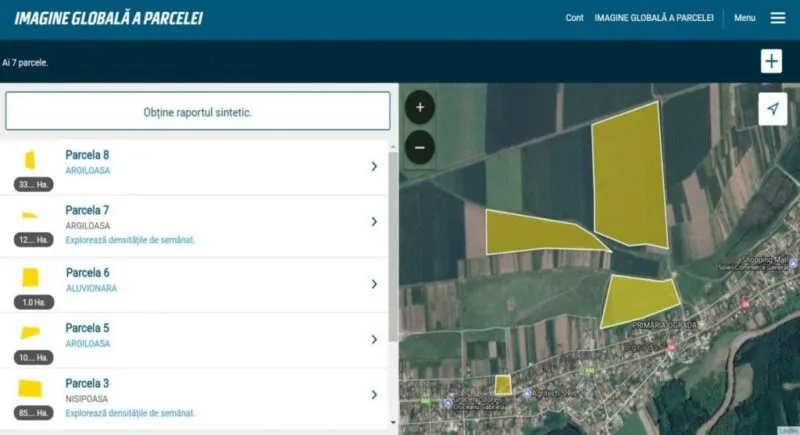Expand Parcela 3 row chevron

coord(374,395)
